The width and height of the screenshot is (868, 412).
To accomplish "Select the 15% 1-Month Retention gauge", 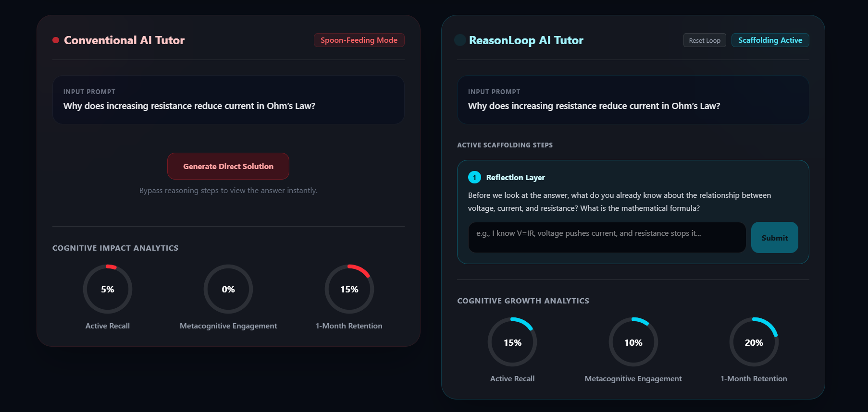I will pyautogui.click(x=349, y=289).
